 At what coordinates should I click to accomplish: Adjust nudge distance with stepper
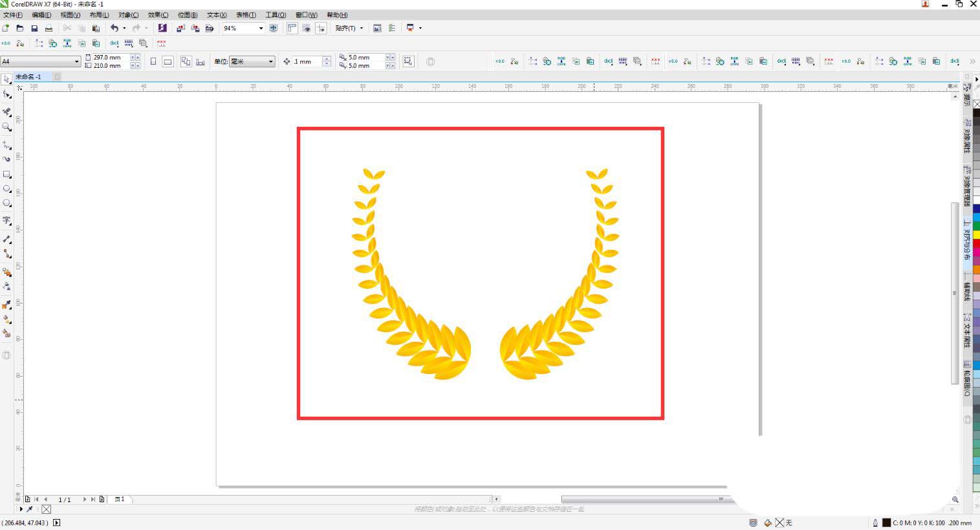327,61
